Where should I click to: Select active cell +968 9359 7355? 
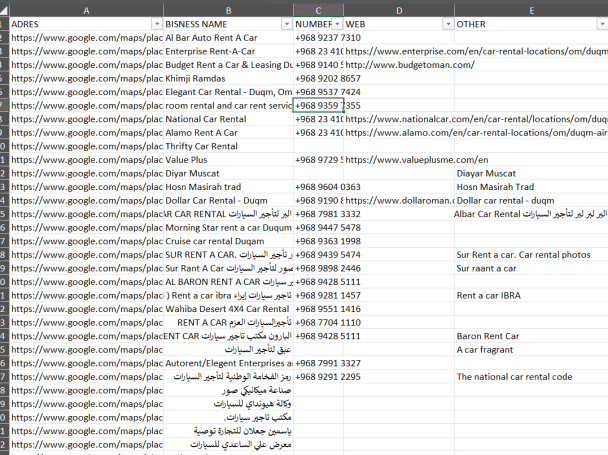(318, 106)
